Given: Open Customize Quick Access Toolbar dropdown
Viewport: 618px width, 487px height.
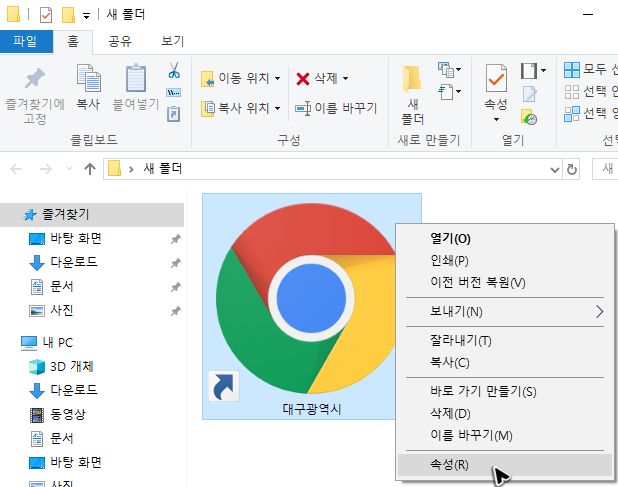Looking at the screenshot, I should point(86,16).
